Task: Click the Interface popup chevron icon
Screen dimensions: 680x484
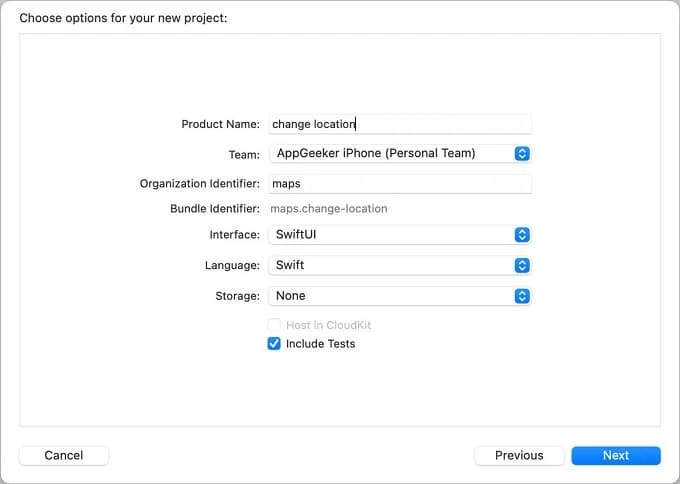Action: (521, 235)
